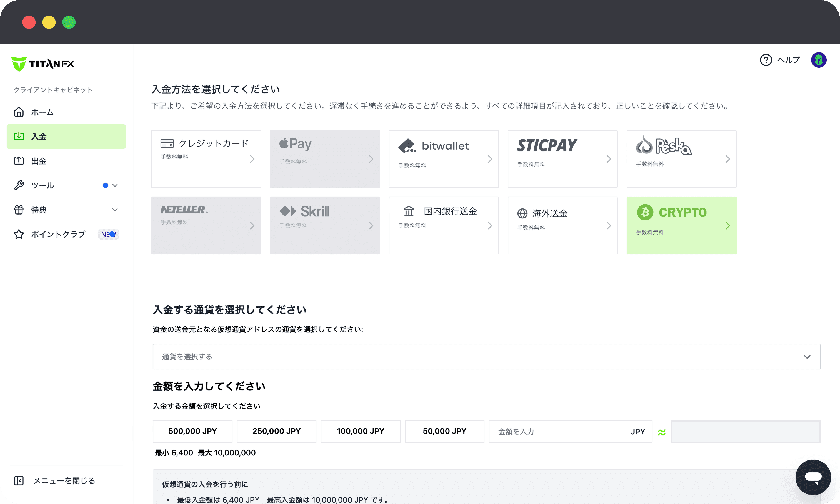This screenshot has height=504, width=840.
Task: Click the withdrawal (出金) upload icon
Action: 19,161
